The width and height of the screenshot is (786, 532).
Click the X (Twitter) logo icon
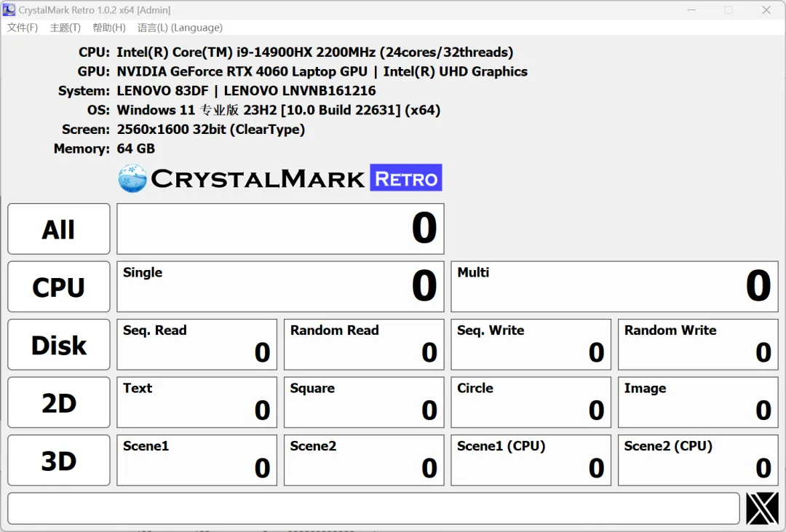pos(763,509)
